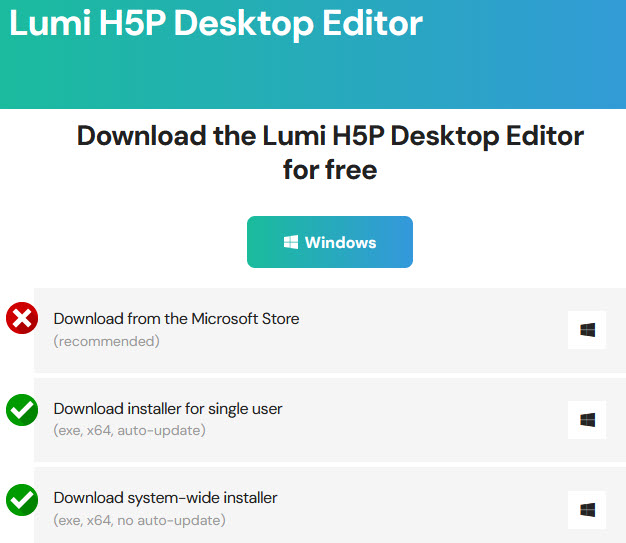Click "(recommended)" text under Microsoft Store
Screen dimensions: 626x543
tap(107, 341)
